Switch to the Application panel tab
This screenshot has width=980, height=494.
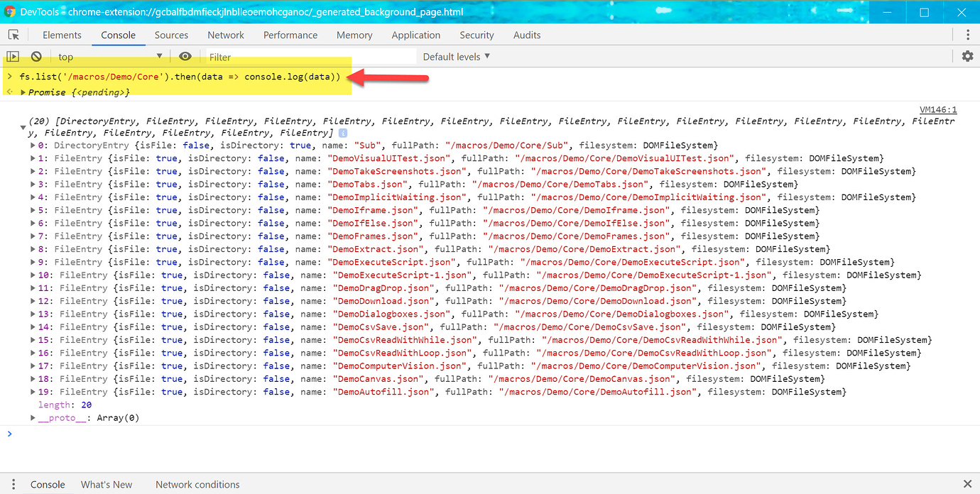(x=416, y=34)
